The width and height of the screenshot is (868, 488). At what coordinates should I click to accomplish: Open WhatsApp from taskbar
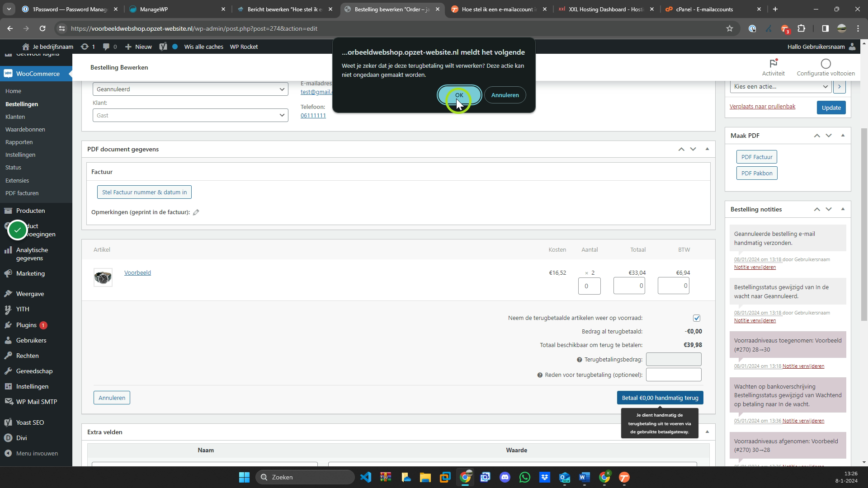point(525,477)
